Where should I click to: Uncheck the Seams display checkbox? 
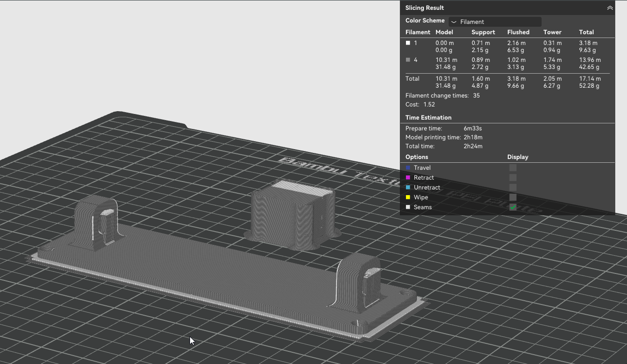pyautogui.click(x=513, y=207)
